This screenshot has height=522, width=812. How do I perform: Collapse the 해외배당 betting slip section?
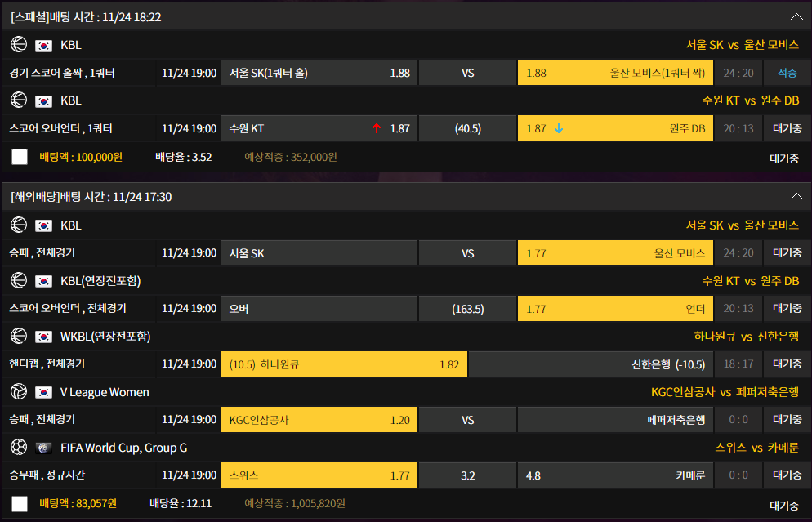(796, 197)
